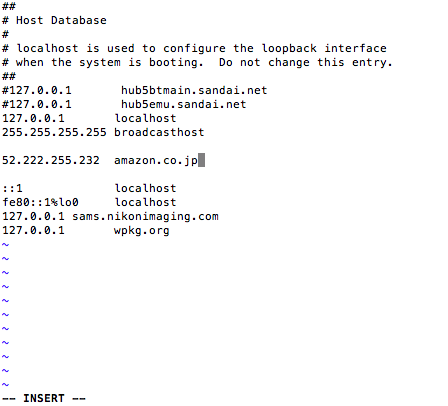Click the word loopback in comment

tap(289, 48)
